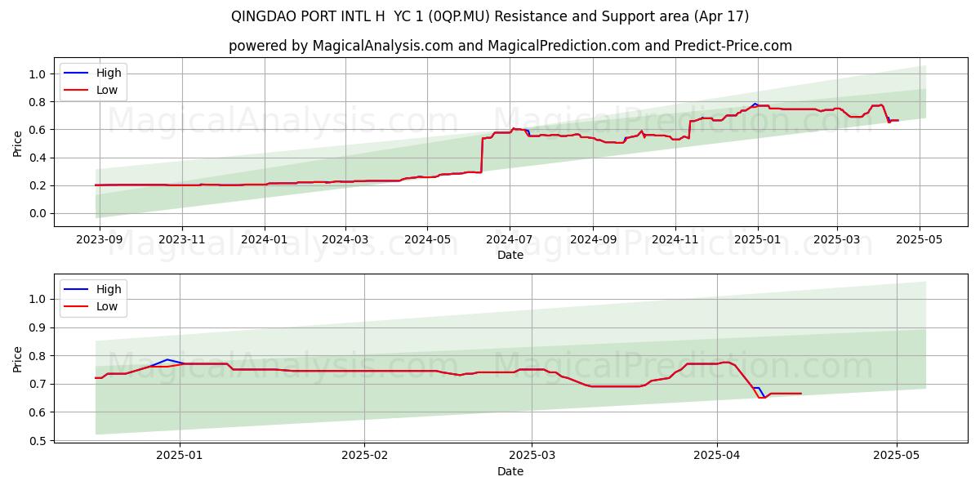Viewport: 980px width, 490px height.
Task: Click the "0.0" price tick label
Action: (x=38, y=214)
